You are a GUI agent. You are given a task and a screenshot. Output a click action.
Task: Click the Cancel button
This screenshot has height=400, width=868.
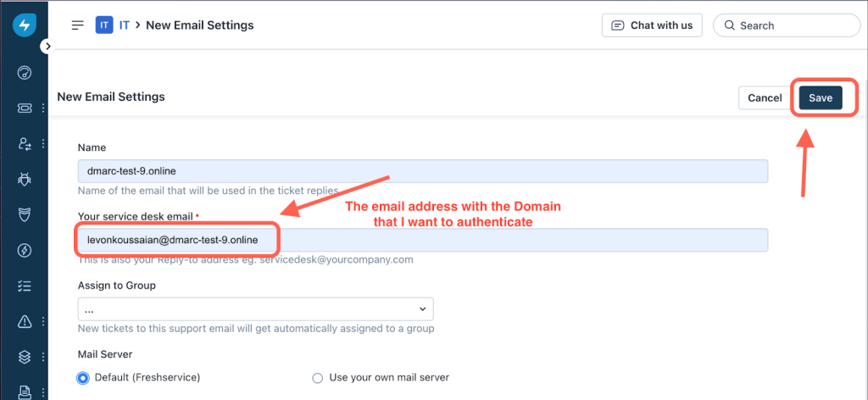765,97
